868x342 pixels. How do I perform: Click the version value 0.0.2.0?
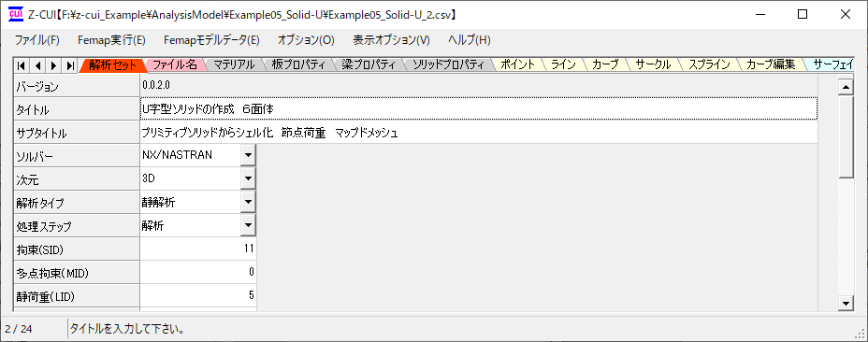(157, 86)
